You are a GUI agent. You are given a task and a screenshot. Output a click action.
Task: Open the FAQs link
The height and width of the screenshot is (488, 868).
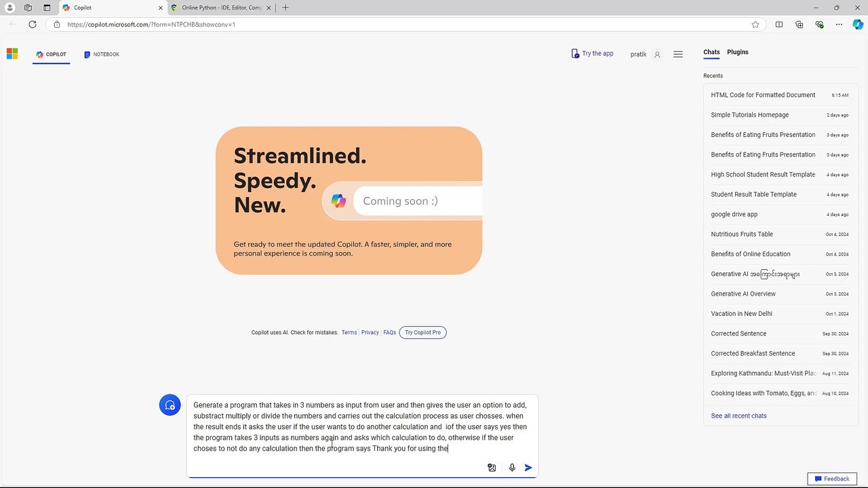click(389, 333)
